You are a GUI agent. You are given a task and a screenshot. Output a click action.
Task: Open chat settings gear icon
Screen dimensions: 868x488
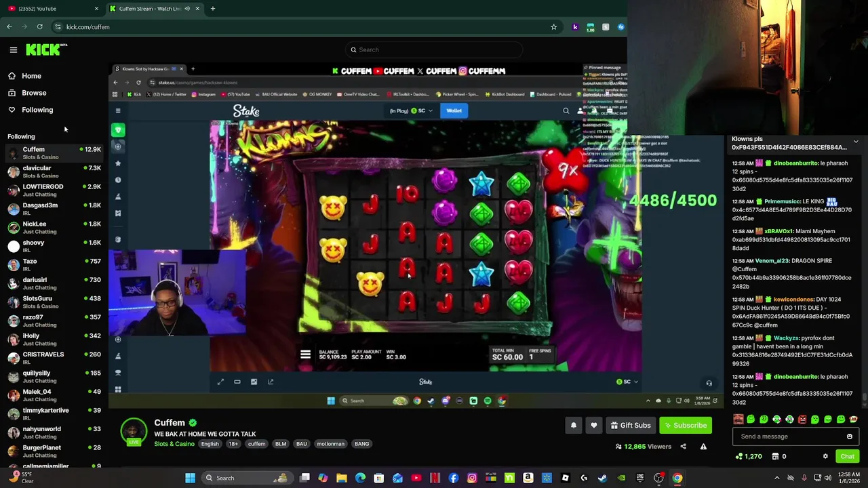coord(825,457)
